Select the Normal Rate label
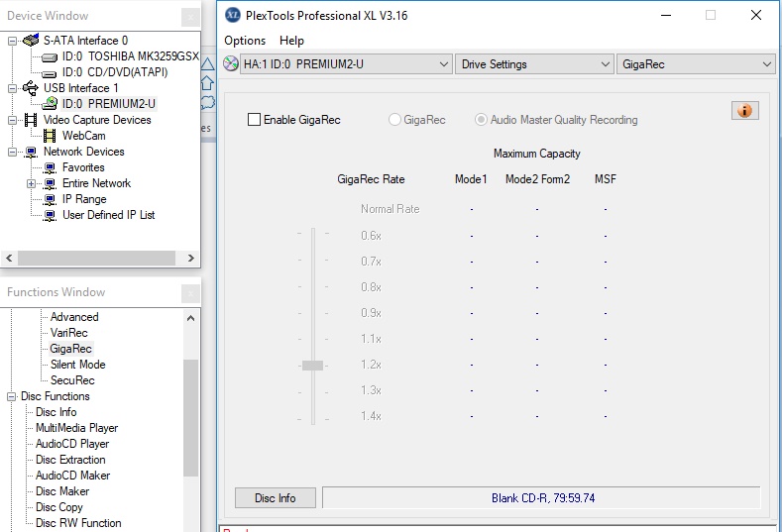 (x=390, y=209)
